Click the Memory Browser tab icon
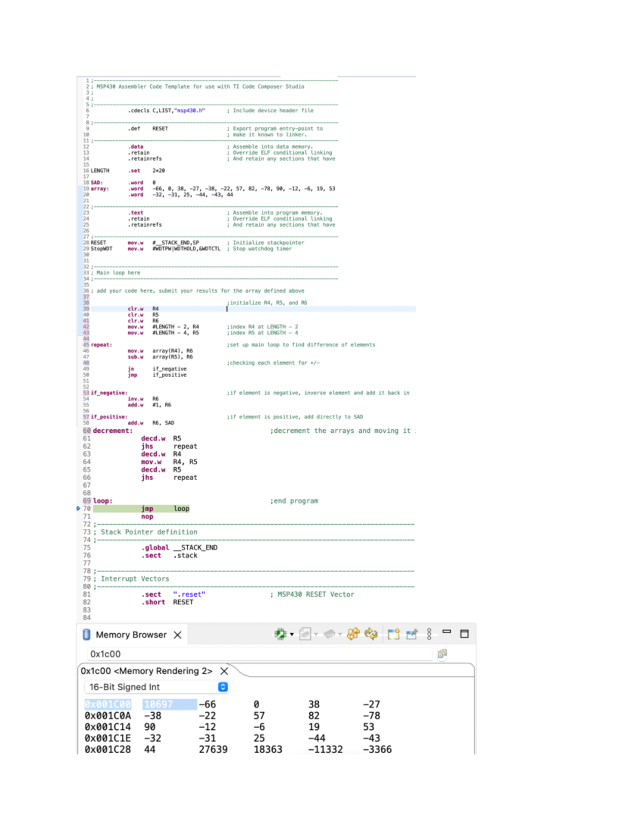Viewport: 644px width, 834px height. (86, 634)
